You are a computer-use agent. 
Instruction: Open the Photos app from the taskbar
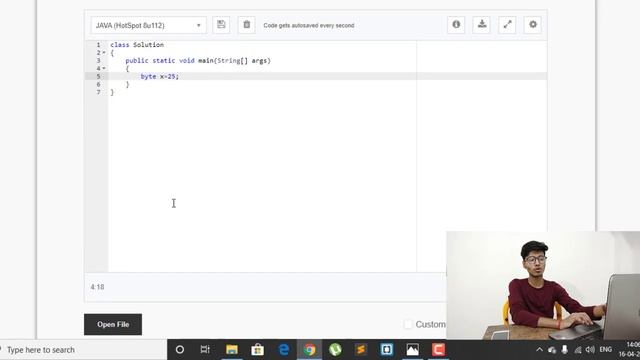(x=412, y=350)
